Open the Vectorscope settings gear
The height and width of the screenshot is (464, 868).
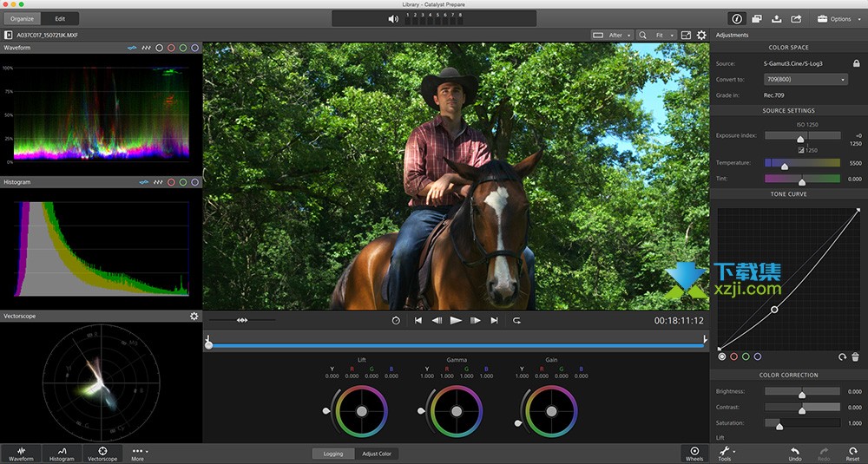[194, 317]
